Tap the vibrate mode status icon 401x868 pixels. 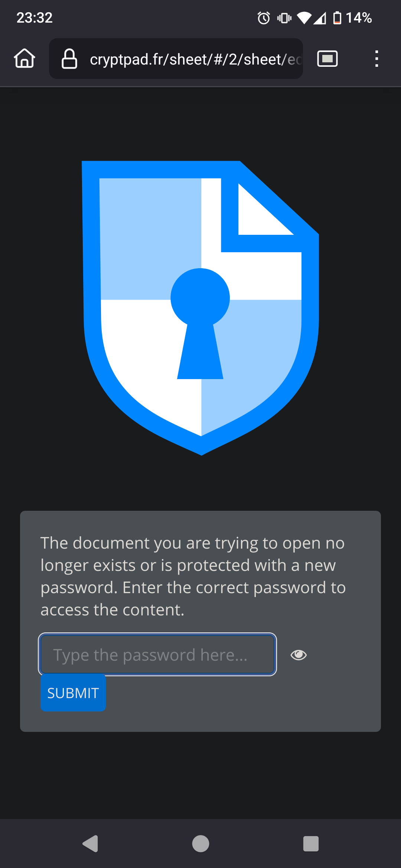pos(284,18)
